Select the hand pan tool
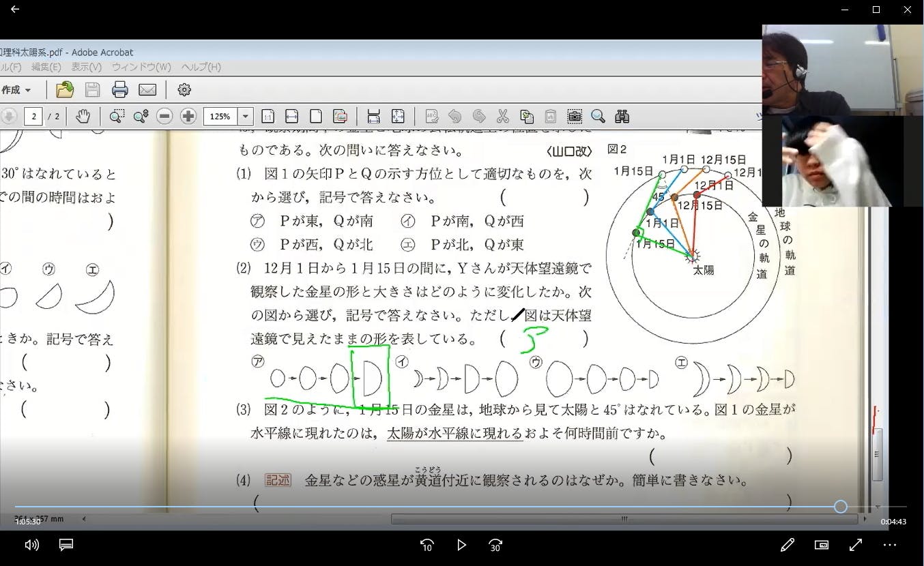Image resolution: width=924 pixels, height=566 pixels. point(83,116)
